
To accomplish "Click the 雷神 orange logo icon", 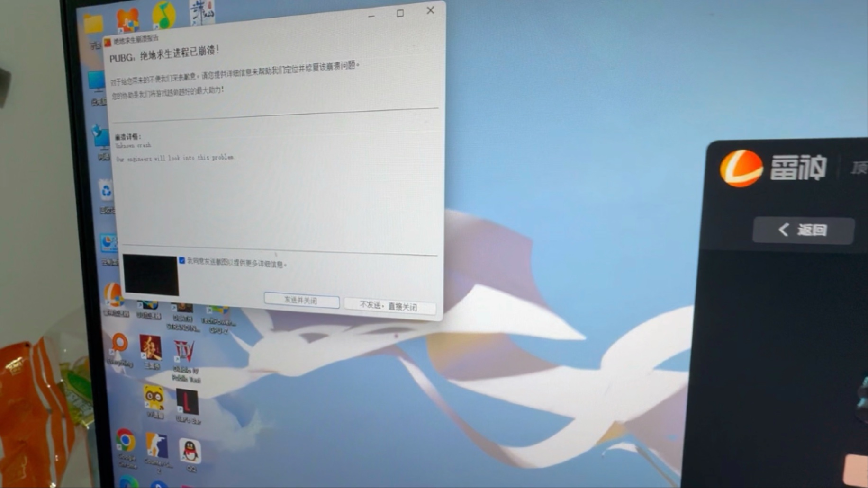I will tap(741, 168).
